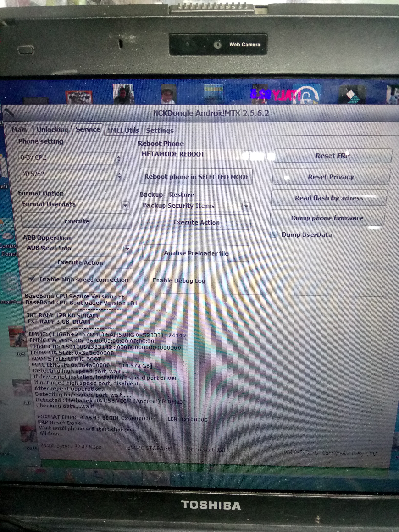The width and height of the screenshot is (399, 532).
Task: Switch to the Unlocking tab
Action: click(x=52, y=130)
